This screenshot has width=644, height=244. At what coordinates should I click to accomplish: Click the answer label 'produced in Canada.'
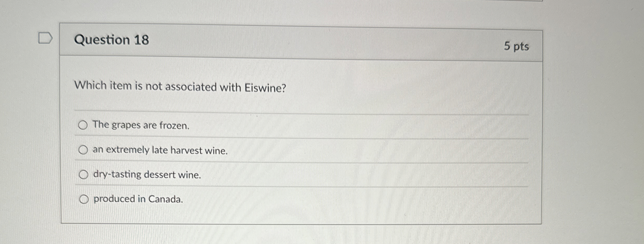click(x=138, y=200)
